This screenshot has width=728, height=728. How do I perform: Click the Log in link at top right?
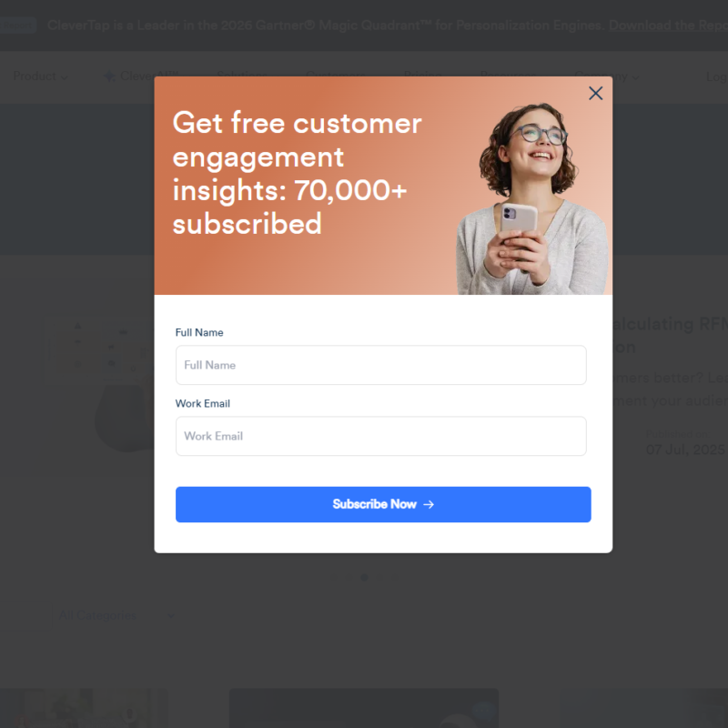(x=717, y=76)
